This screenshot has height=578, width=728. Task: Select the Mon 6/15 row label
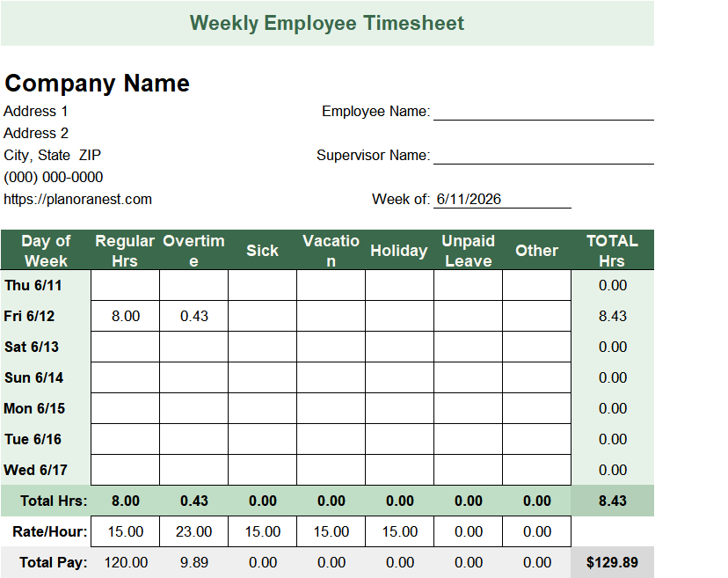pyautogui.click(x=34, y=408)
